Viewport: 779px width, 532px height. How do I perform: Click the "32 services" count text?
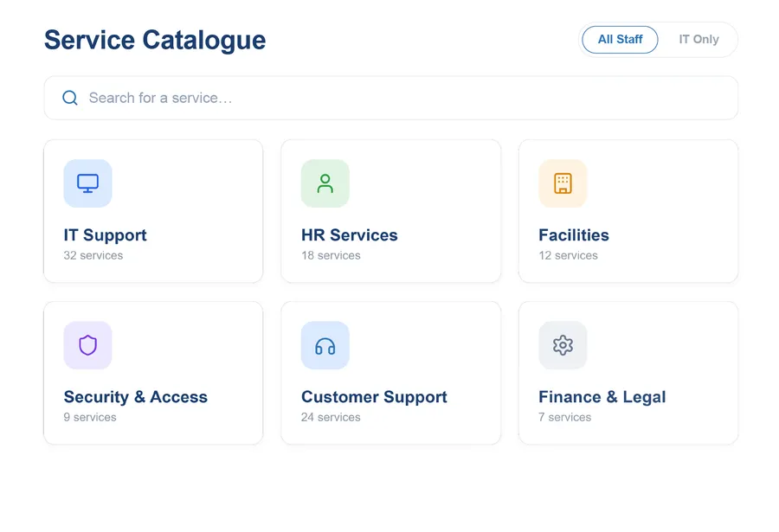93,255
